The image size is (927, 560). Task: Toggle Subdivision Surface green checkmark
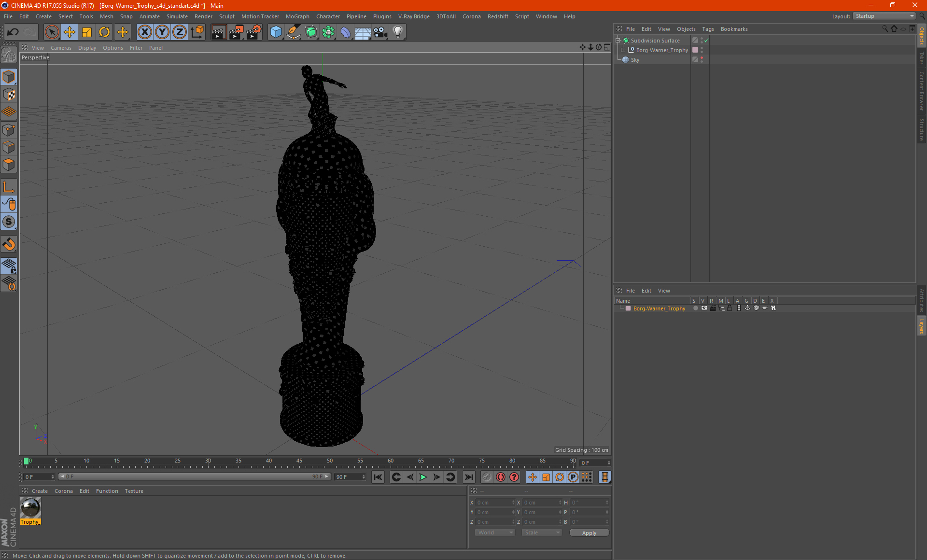pos(706,41)
